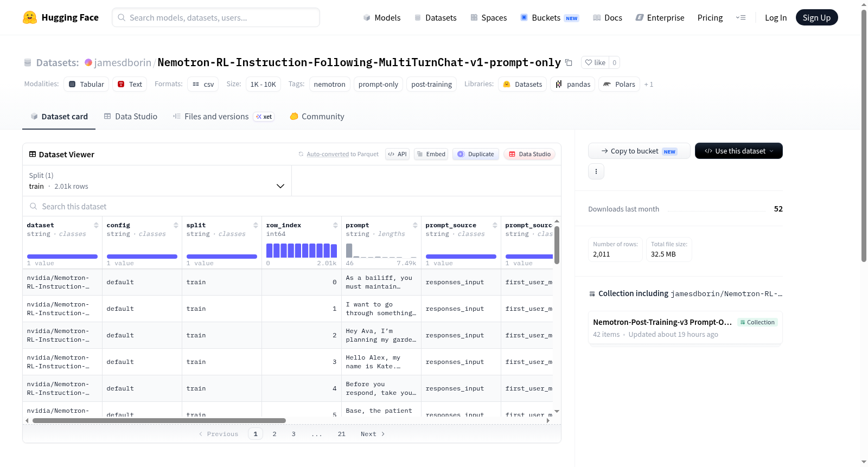Click the Sign Up button
The width and height of the screenshot is (868, 467).
point(816,17)
